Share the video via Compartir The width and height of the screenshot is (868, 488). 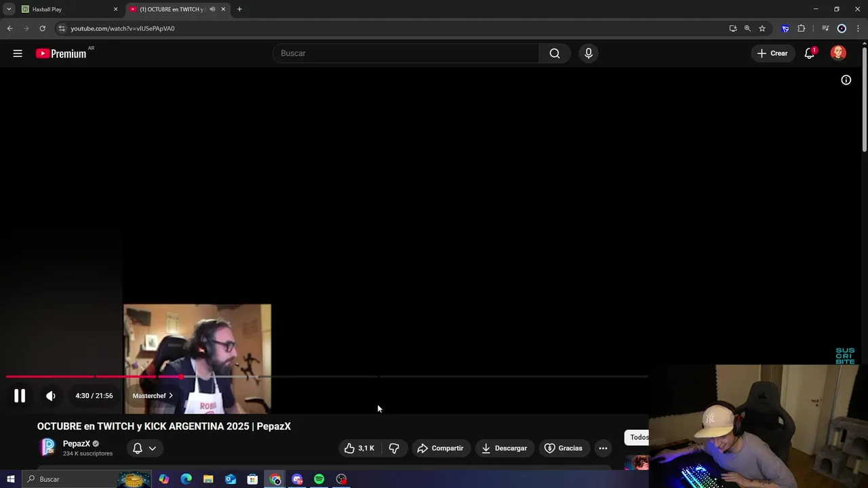(x=441, y=448)
